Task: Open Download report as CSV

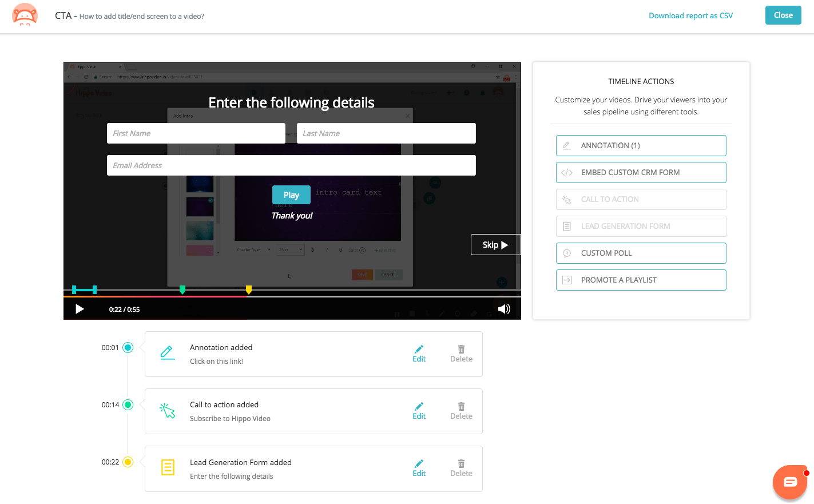Action: tap(690, 15)
